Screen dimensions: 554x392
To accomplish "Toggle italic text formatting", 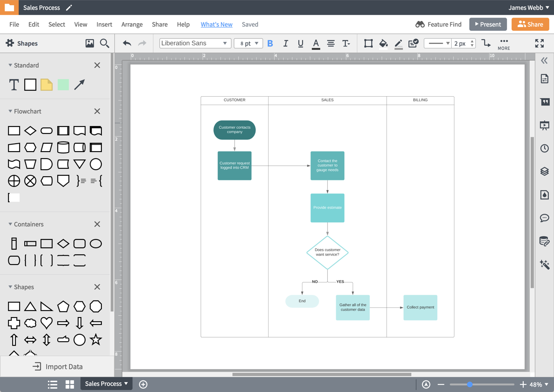I will click(x=285, y=43).
